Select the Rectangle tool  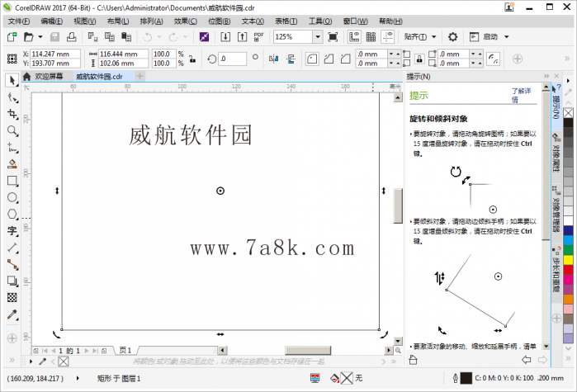point(12,181)
